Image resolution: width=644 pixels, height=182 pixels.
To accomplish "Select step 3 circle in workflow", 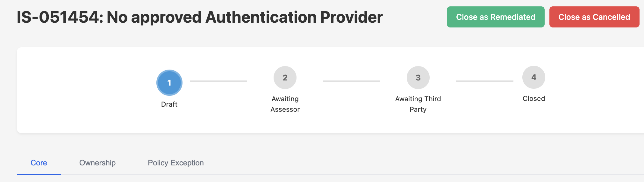I will 418,78.
